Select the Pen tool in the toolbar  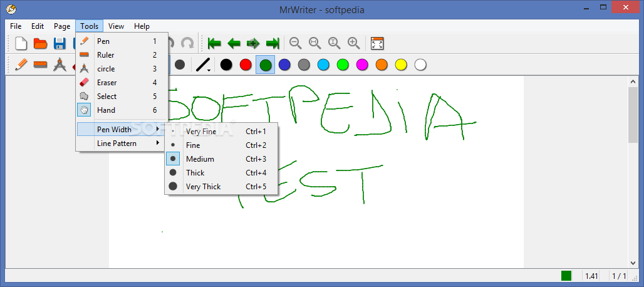[21, 65]
